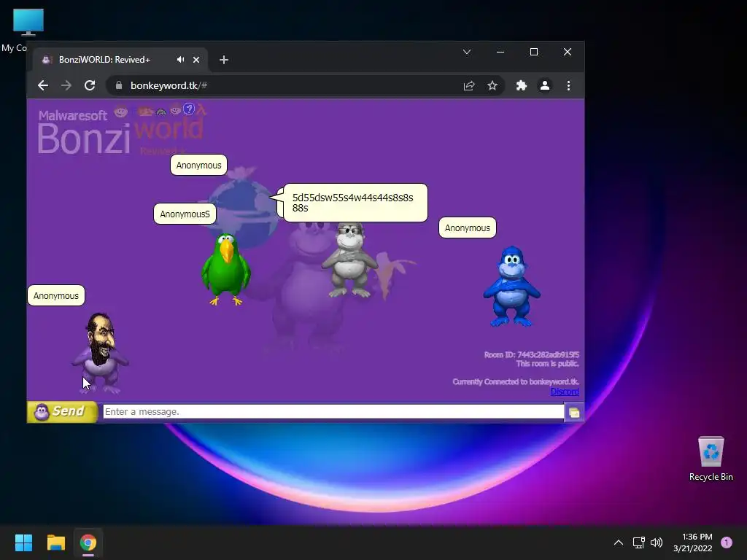Click the yellow chat log icon beside message box
The image size is (747, 560).
pyautogui.click(x=574, y=413)
